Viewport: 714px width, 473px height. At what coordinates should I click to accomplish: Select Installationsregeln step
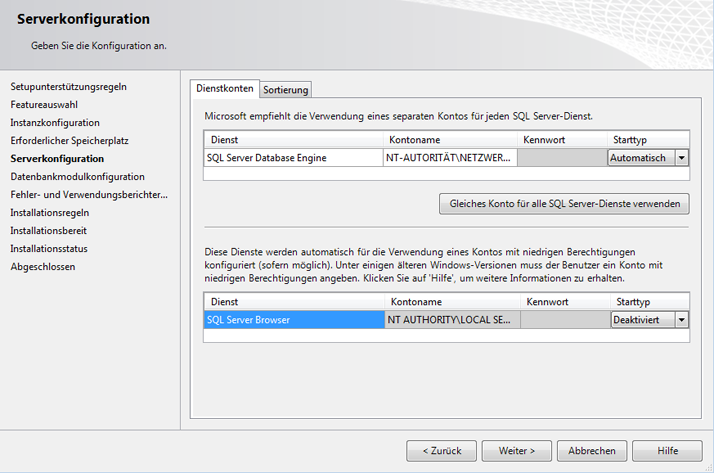[x=50, y=213]
